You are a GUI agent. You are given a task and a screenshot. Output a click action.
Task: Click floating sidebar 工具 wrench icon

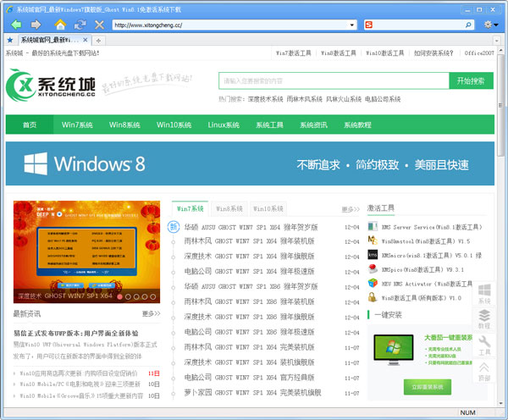click(484, 345)
